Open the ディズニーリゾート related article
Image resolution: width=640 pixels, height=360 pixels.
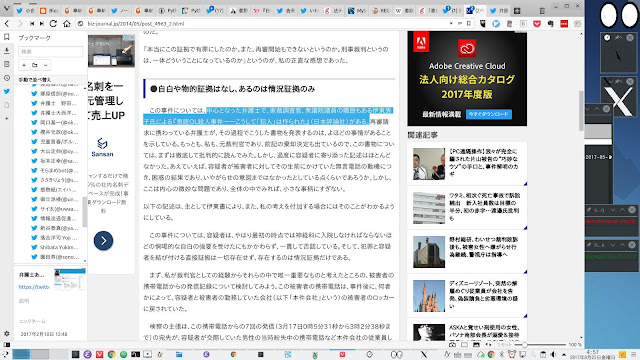[x=467, y=296]
